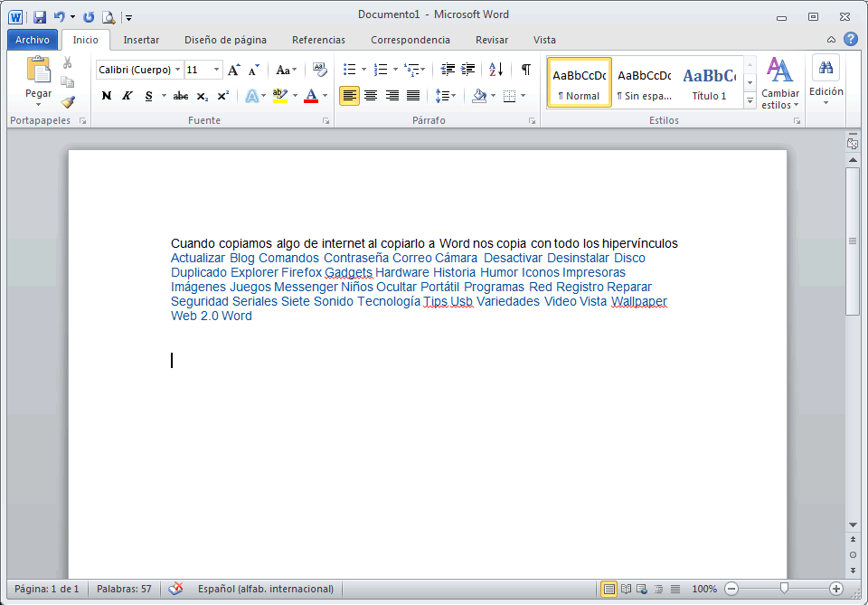Click the Wallpaper hyperlink in document

pyautogui.click(x=639, y=302)
